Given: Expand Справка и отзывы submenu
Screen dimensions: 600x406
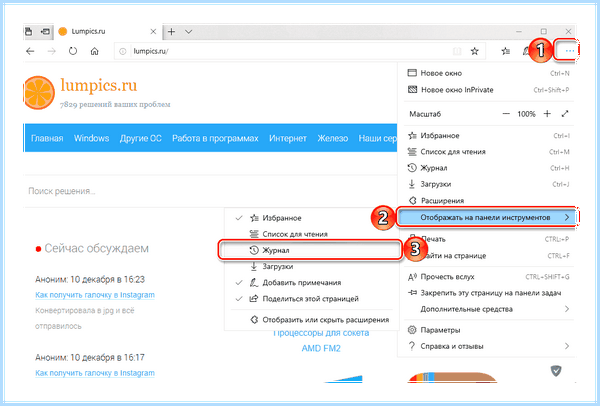Looking at the screenshot, I should (489, 346).
